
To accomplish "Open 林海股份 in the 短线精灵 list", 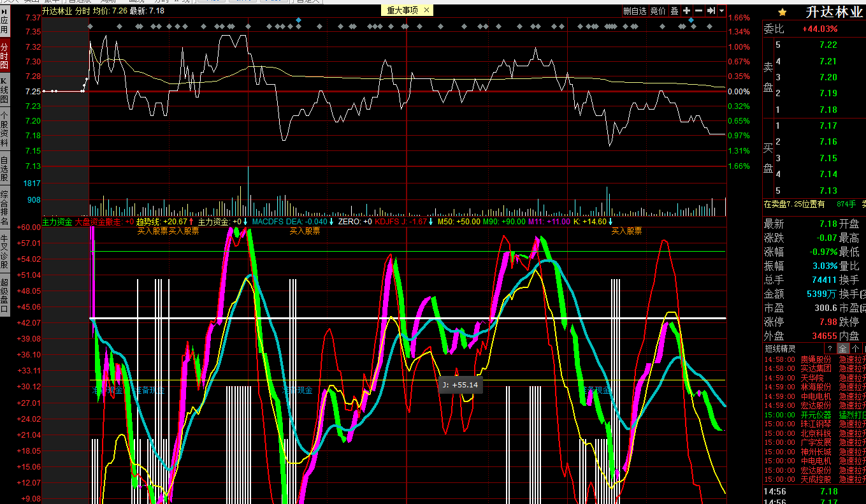I will point(816,387).
